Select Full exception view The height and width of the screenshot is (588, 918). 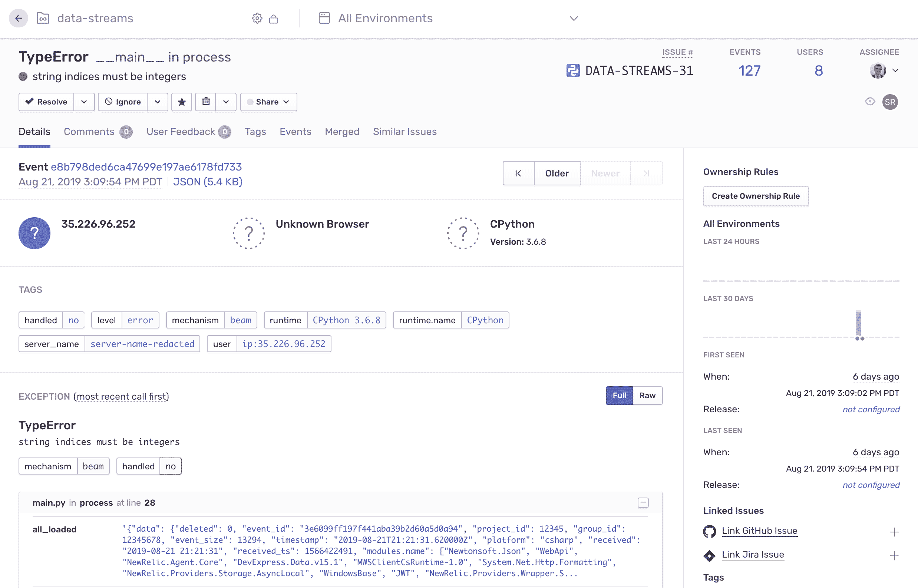620,396
